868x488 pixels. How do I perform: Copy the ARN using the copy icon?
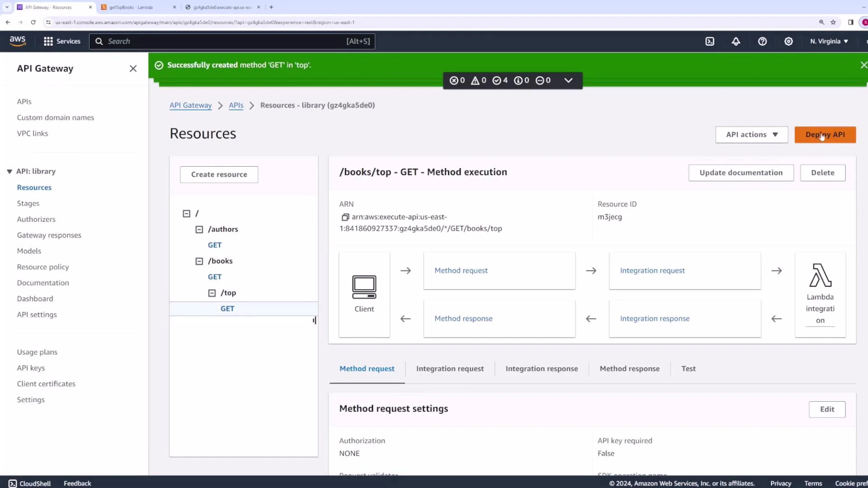345,217
